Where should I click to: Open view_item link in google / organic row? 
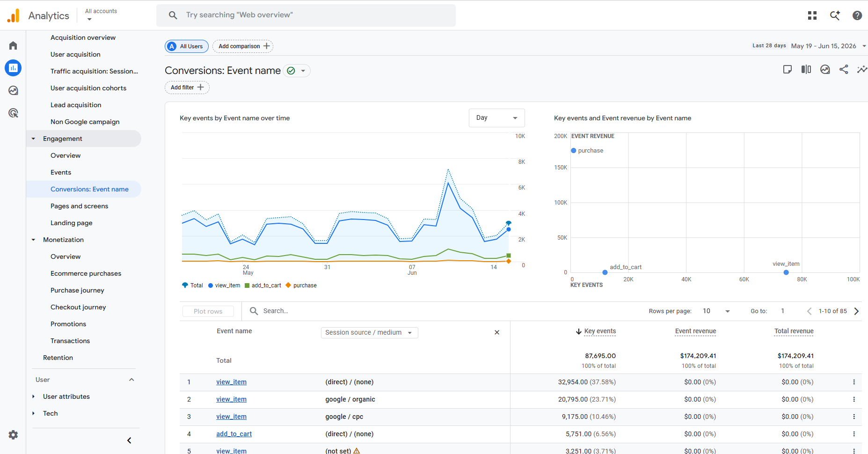coord(231,399)
